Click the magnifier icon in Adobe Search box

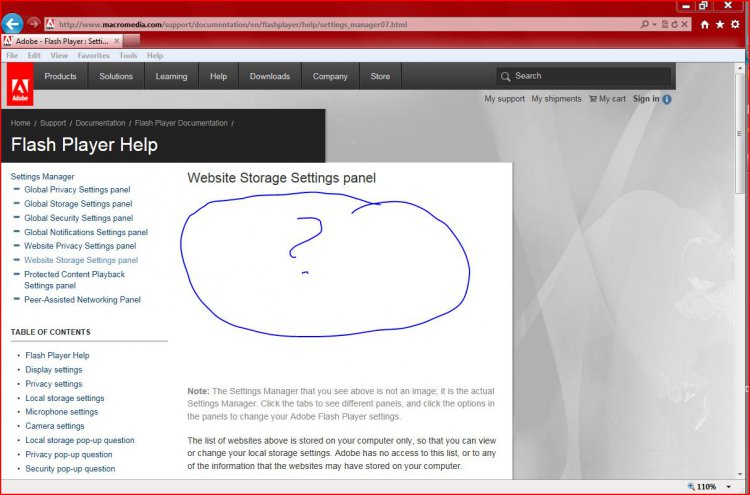[506, 77]
